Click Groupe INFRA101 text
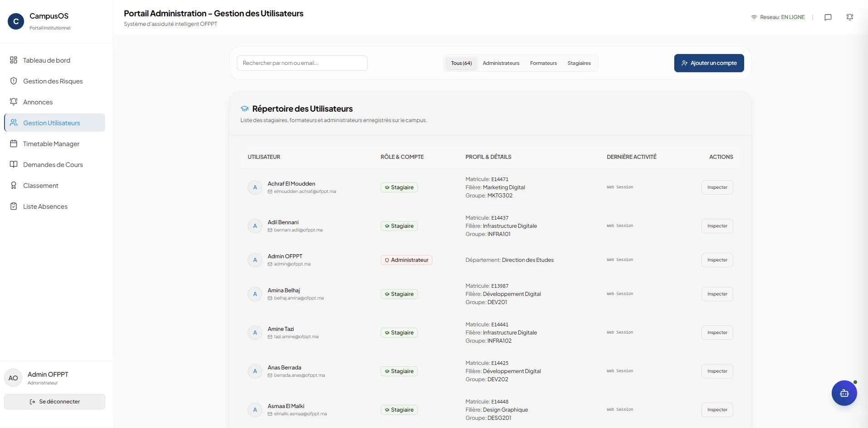 click(x=488, y=234)
